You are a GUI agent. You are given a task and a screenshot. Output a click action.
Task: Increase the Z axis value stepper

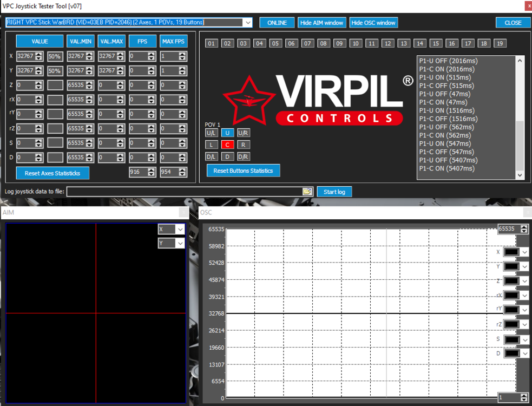coord(39,83)
